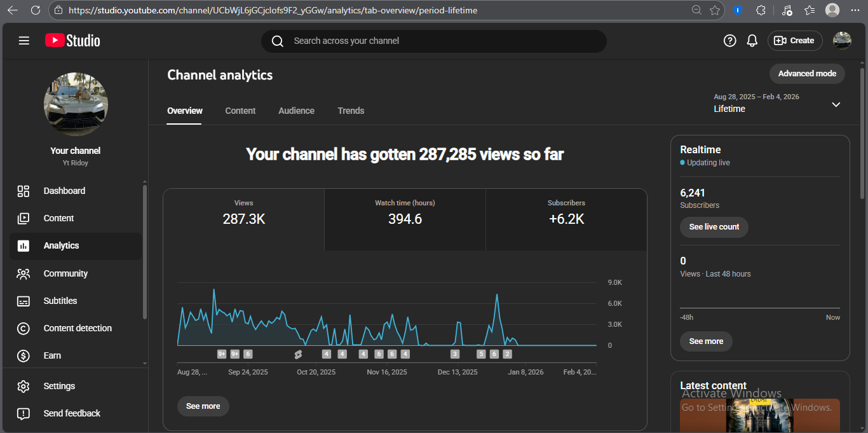This screenshot has width=868, height=433.
Task: Open Content detection in the sidebar
Action: 77,328
